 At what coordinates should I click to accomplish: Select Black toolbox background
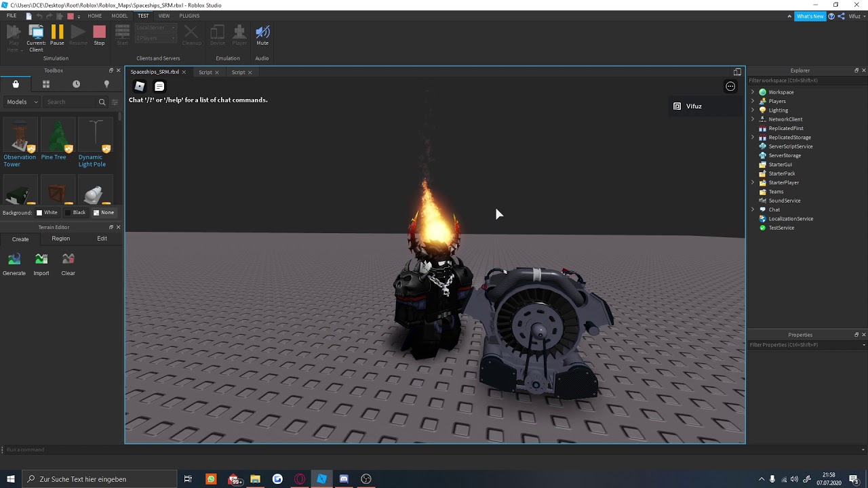point(75,213)
